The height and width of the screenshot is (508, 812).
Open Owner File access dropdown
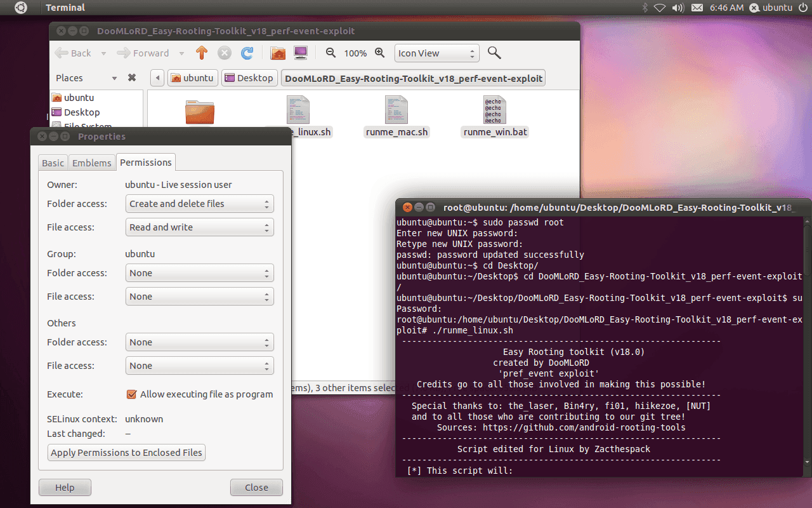[x=200, y=227]
